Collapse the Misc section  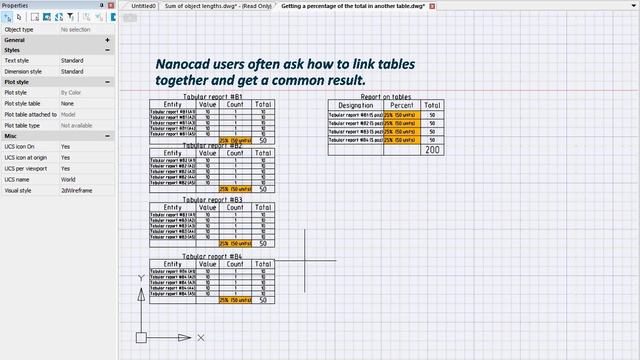coord(107,136)
